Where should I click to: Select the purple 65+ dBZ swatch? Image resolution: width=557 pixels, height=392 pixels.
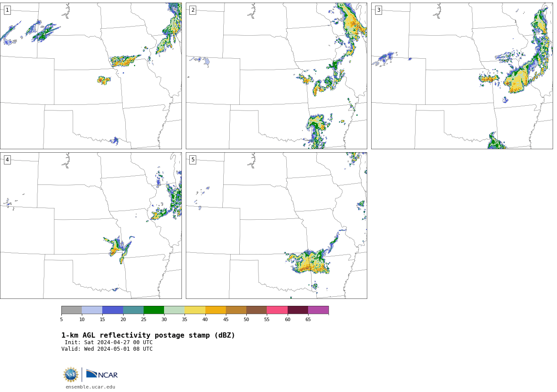point(318,310)
